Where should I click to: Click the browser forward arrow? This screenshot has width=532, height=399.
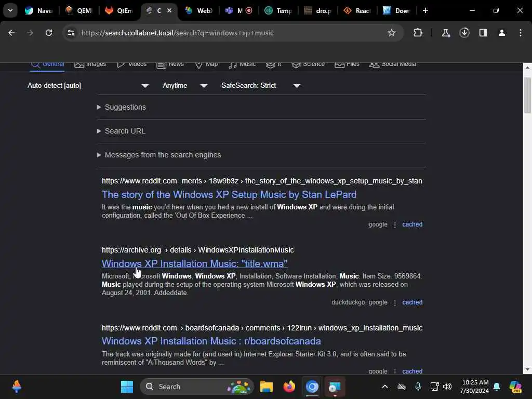tap(30, 33)
